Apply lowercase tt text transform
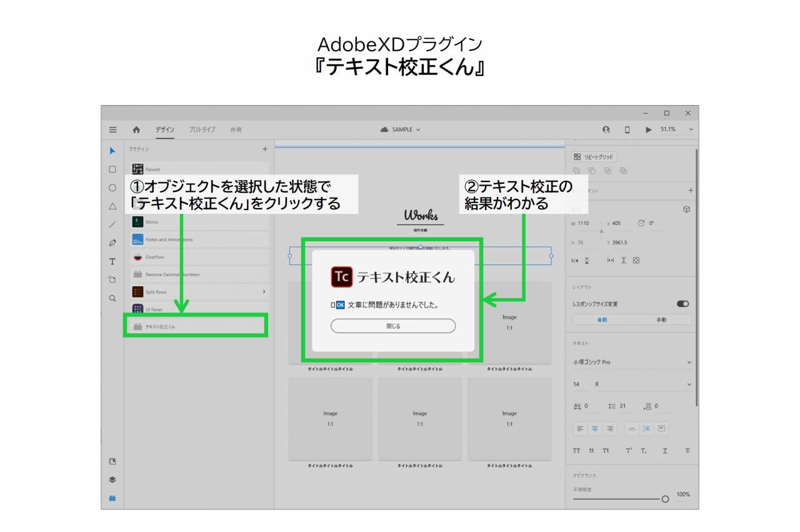800x532 pixels. pyautogui.click(x=591, y=450)
